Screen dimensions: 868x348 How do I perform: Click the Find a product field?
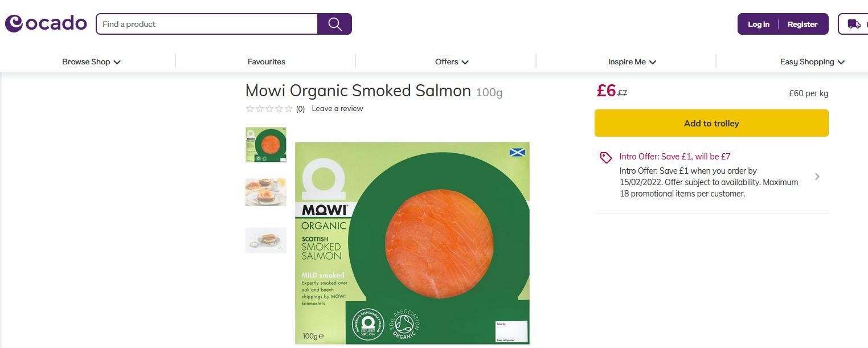point(207,24)
